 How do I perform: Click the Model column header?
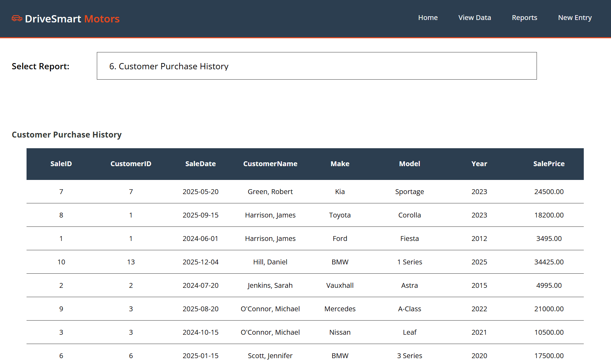[x=410, y=164]
